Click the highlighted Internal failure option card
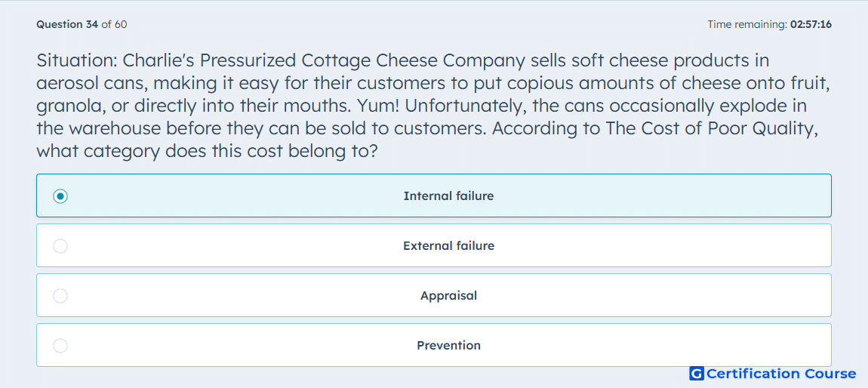The height and width of the screenshot is (388, 868). (x=434, y=196)
